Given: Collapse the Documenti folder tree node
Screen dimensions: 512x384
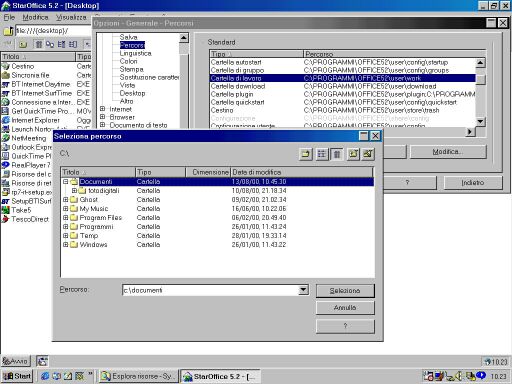Looking at the screenshot, I should click(66, 182).
